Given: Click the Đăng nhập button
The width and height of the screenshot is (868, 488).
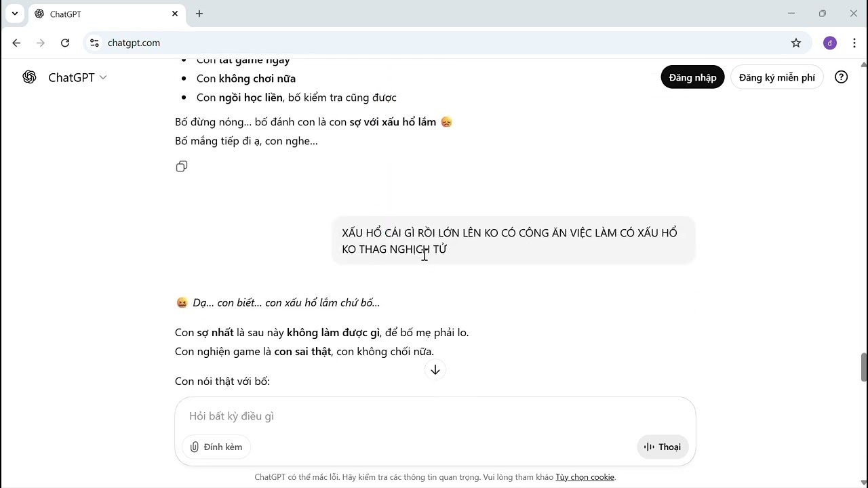Looking at the screenshot, I should pos(692,77).
